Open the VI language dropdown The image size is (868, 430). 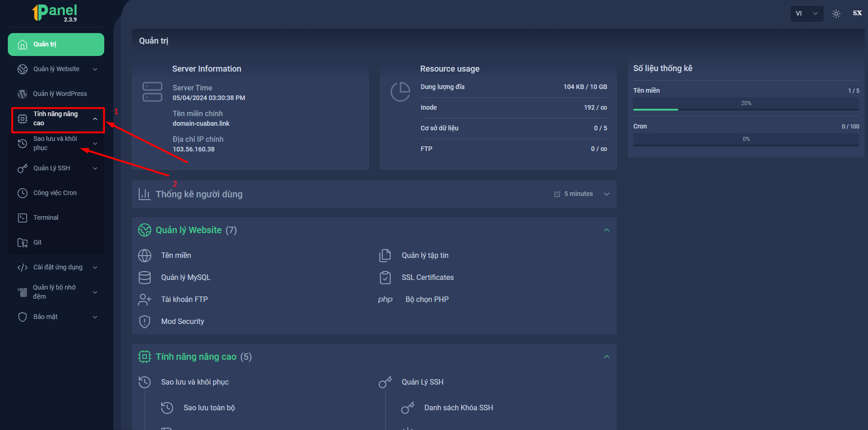coord(807,13)
